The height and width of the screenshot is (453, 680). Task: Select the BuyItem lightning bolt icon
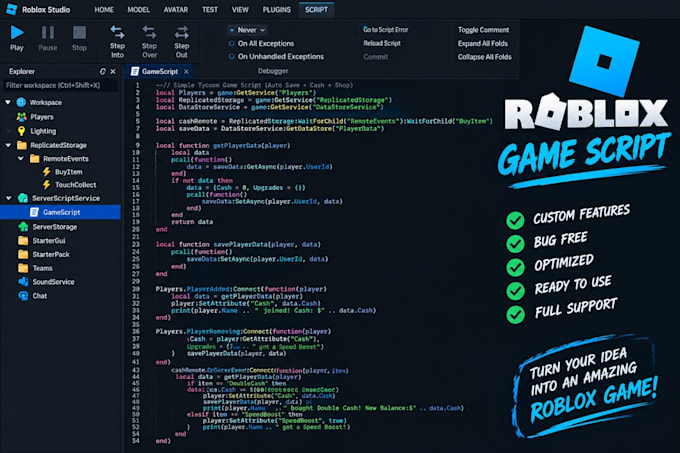(x=46, y=172)
